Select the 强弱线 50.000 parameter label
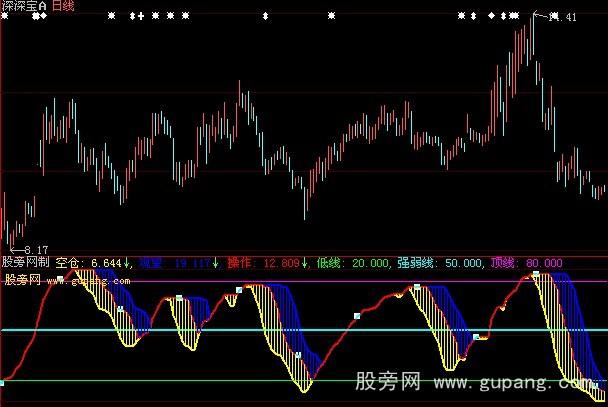Screen dimensions: 608x407 [x=441, y=263]
